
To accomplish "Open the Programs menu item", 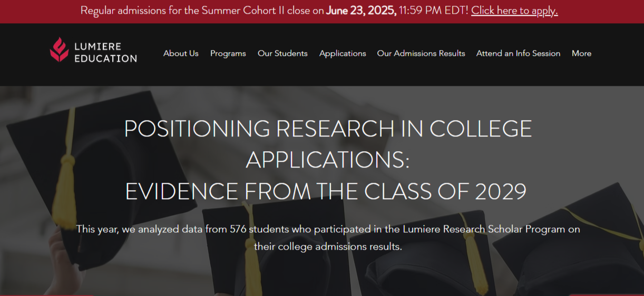I will (228, 53).
